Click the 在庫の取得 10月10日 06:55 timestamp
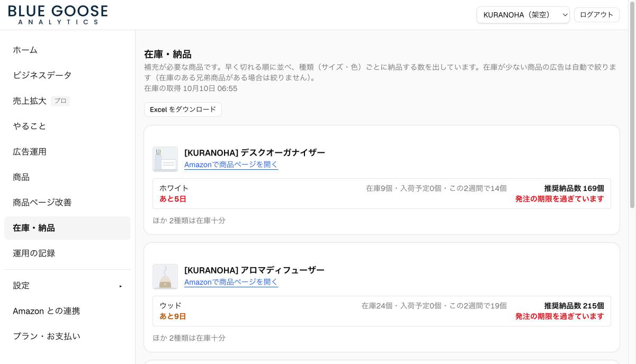 (191, 88)
